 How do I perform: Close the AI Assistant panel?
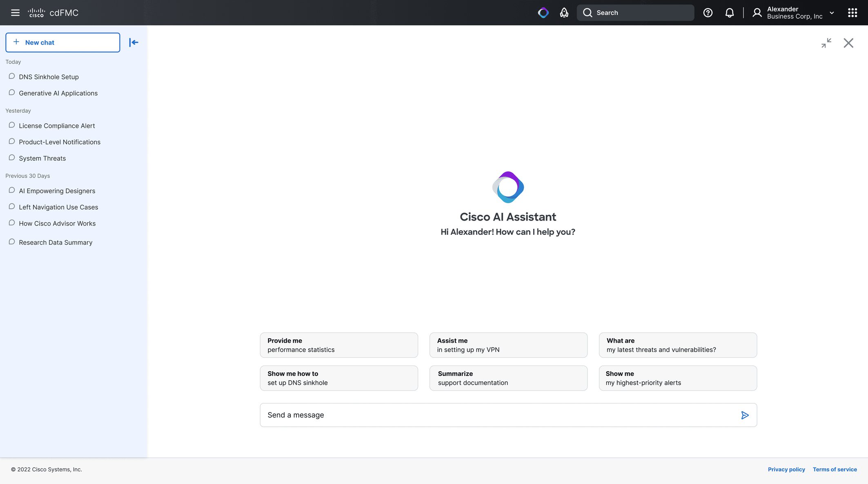[x=848, y=43]
